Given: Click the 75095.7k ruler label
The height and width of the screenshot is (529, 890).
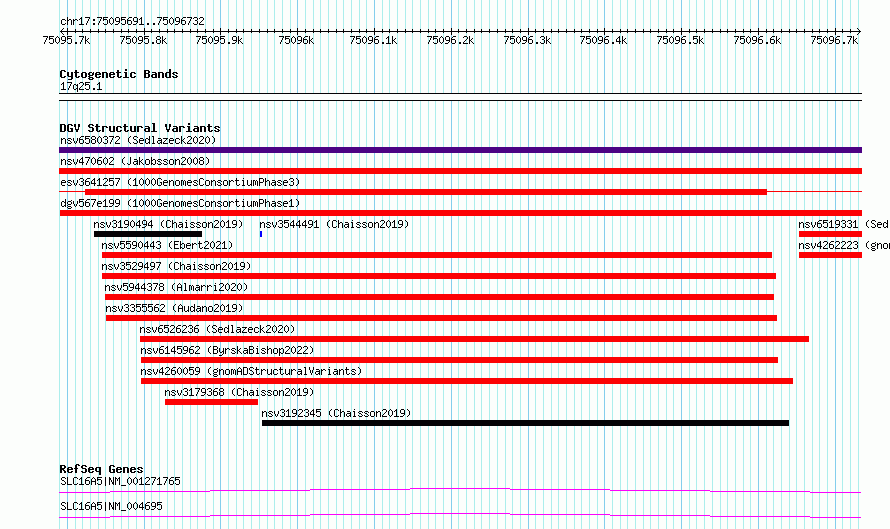Looking at the screenshot, I should click(66, 40).
